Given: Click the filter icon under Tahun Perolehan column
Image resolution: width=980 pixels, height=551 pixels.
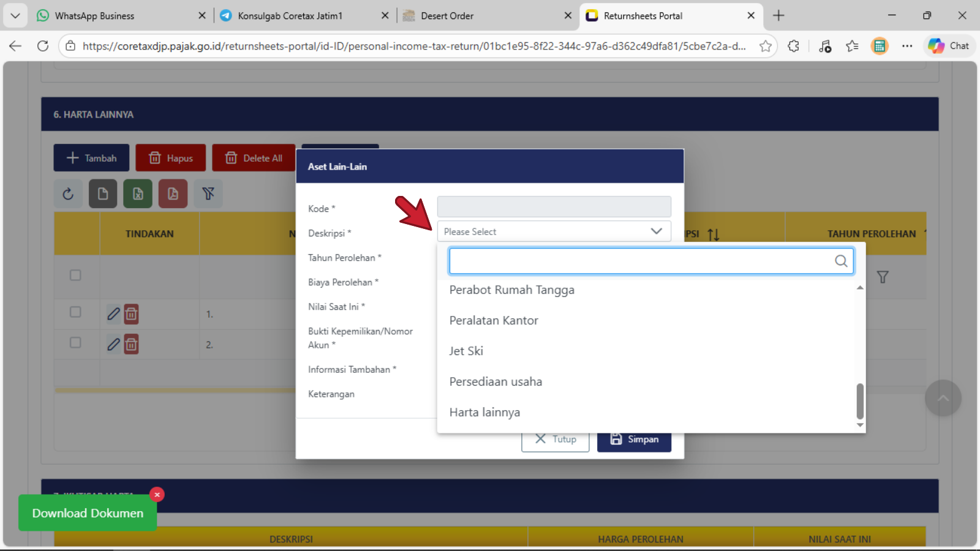Looking at the screenshot, I should click(x=882, y=277).
